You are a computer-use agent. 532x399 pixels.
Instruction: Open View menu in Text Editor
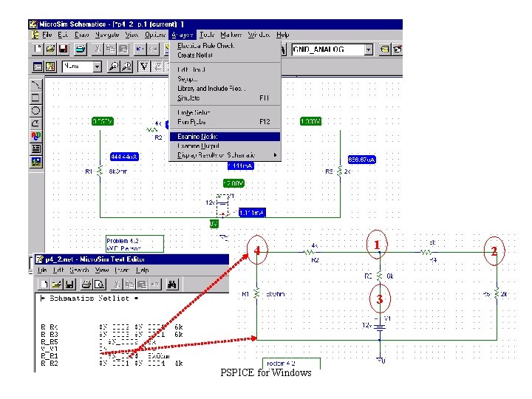tap(102, 270)
